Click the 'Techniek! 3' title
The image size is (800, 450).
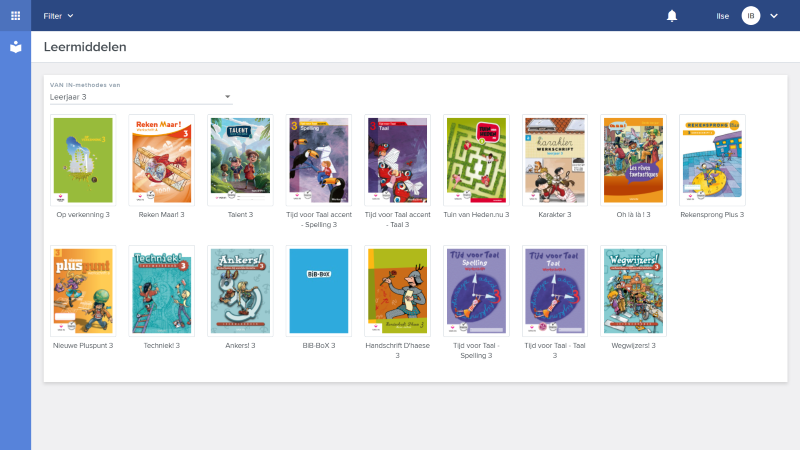tap(162, 345)
